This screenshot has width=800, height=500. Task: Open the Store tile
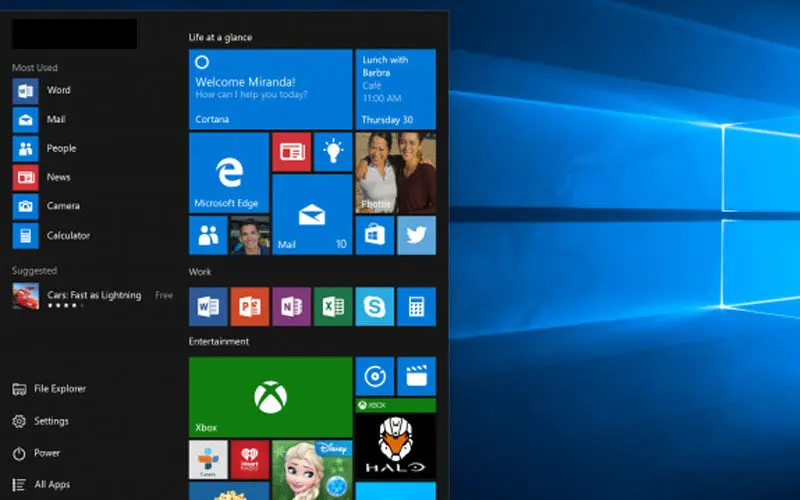tap(374, 235)
